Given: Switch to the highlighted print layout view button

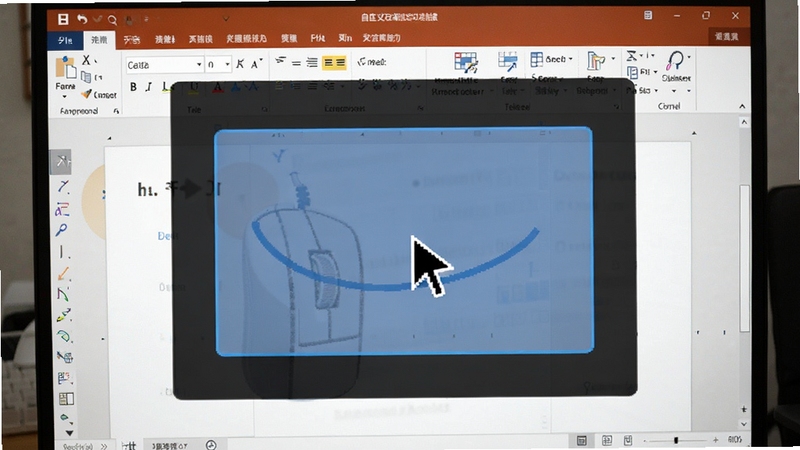Looking at the screenshot, I should click(581, 440).
